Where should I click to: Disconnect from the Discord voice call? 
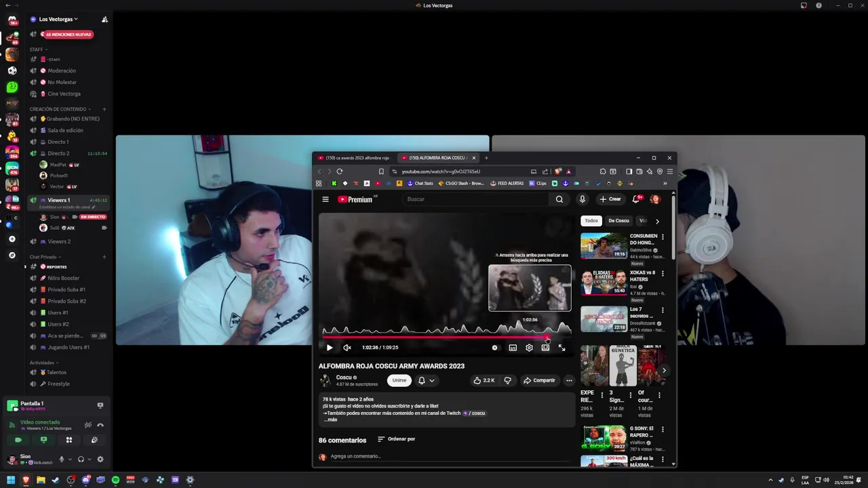coord(100,425)
